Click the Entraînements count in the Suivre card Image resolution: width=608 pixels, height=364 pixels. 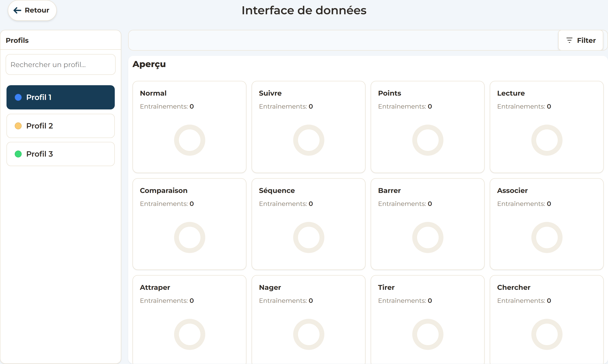(286, 106)
